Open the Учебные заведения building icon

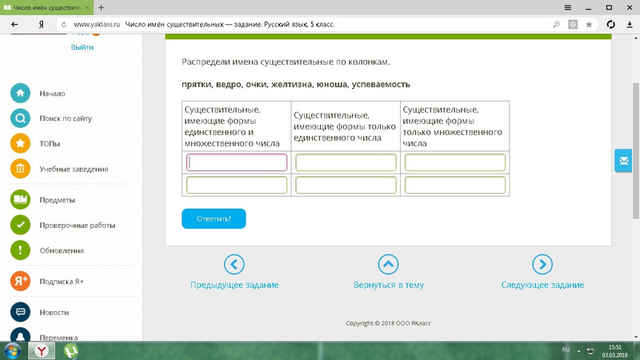[x=20, y=169]
